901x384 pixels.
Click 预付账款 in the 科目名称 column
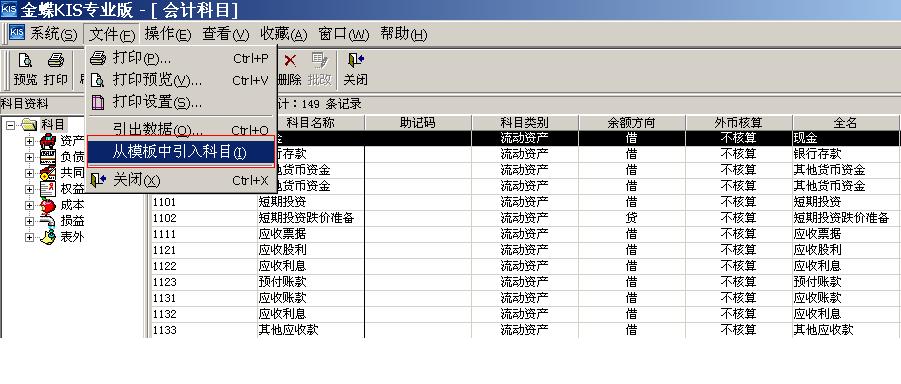pyautogui.click(x=282, y=282)
